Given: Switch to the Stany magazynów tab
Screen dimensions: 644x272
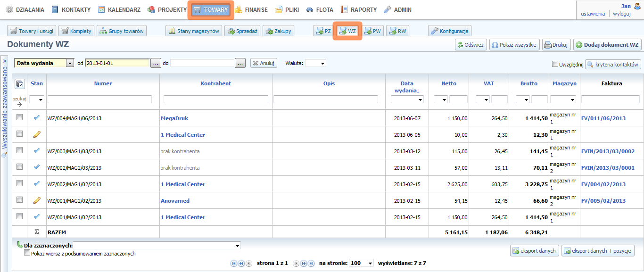Looking at the screenshot, I should point(194,31).
